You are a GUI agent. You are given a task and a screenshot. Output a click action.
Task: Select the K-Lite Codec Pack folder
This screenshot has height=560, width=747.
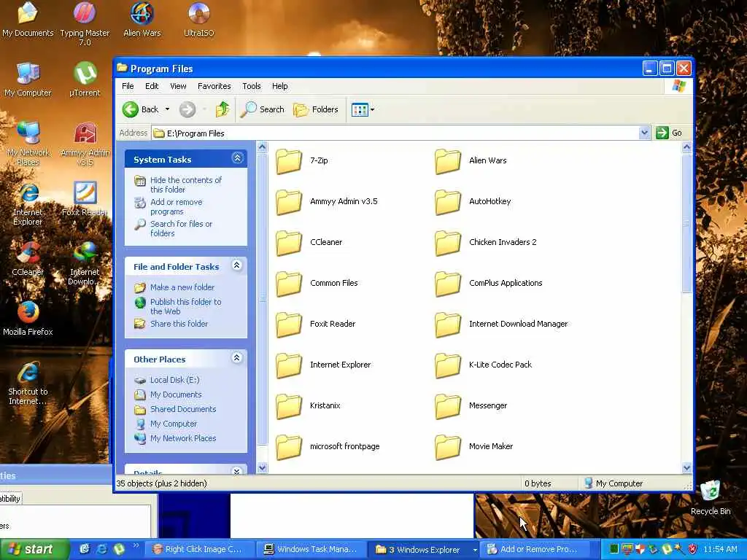click(x=484, y=365)
